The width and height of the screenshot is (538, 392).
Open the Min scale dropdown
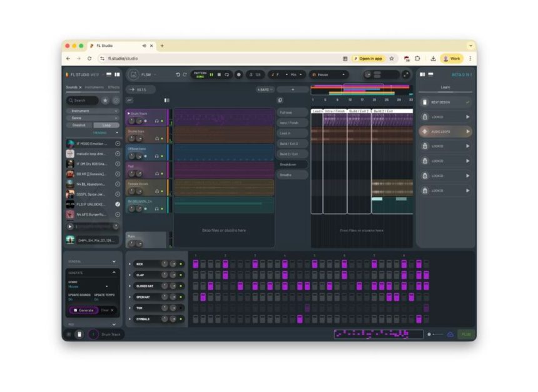(296, 74)
